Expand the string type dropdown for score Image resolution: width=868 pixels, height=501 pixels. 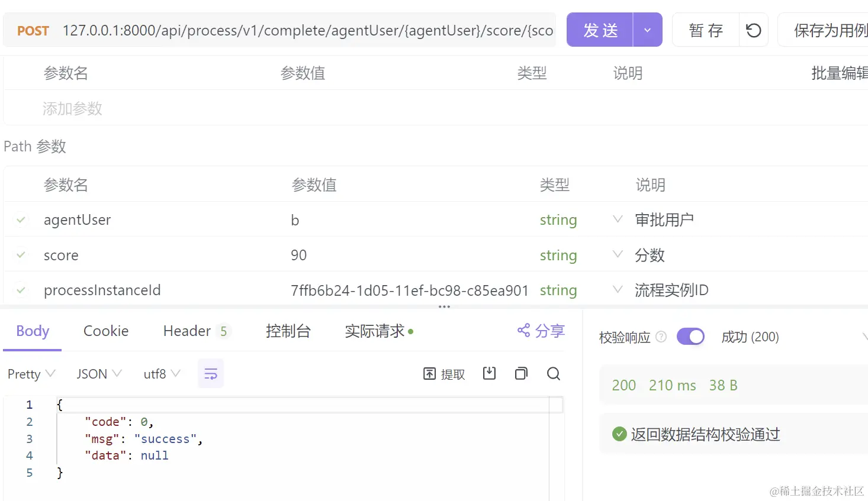pos(617,255)
